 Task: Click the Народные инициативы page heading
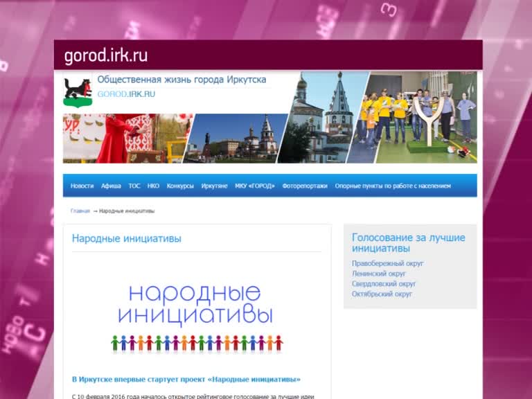pyautogui.click(x=127, y=238)
